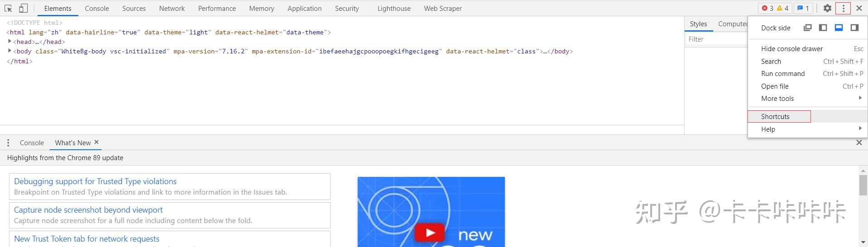Close the console drawer X icon

(x=859, y=142)
